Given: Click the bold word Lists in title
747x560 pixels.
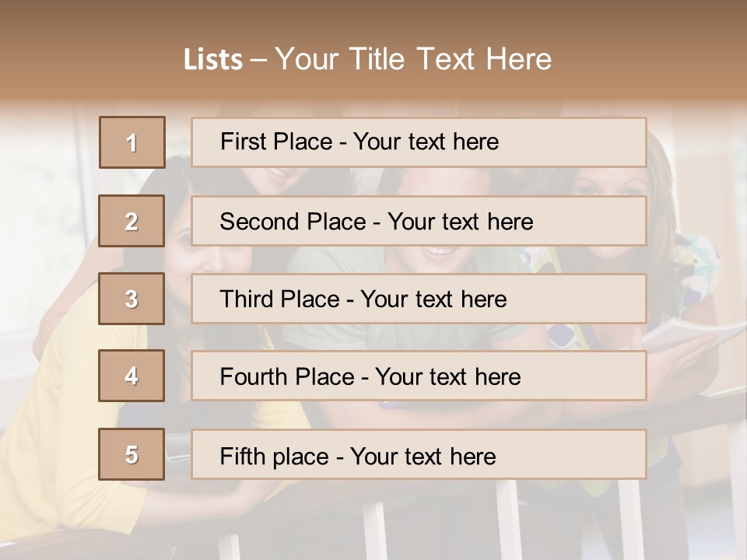Looking at the screenshot, I should pos(213,60).
